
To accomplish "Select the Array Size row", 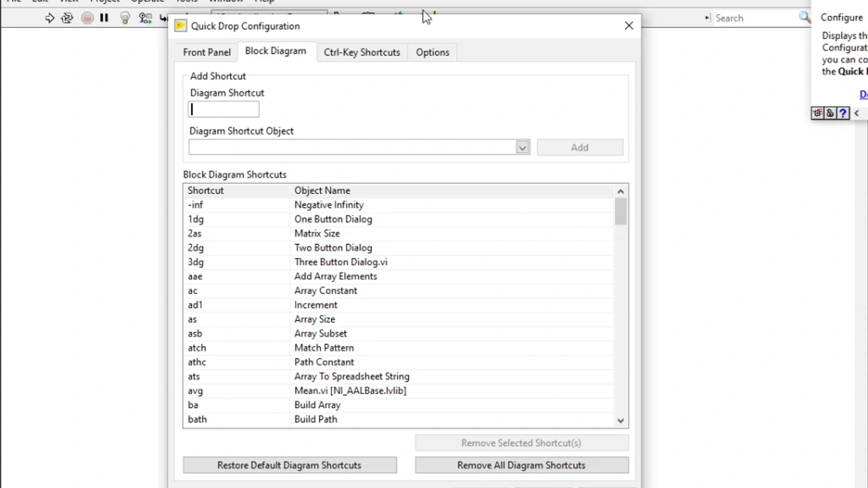I will (x=399, y=319).
